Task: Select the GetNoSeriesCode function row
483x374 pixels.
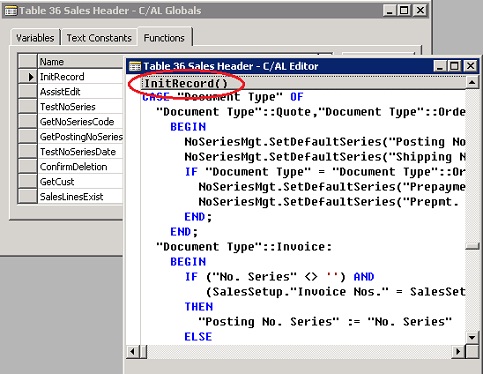Action: click(x=81, y=122)
